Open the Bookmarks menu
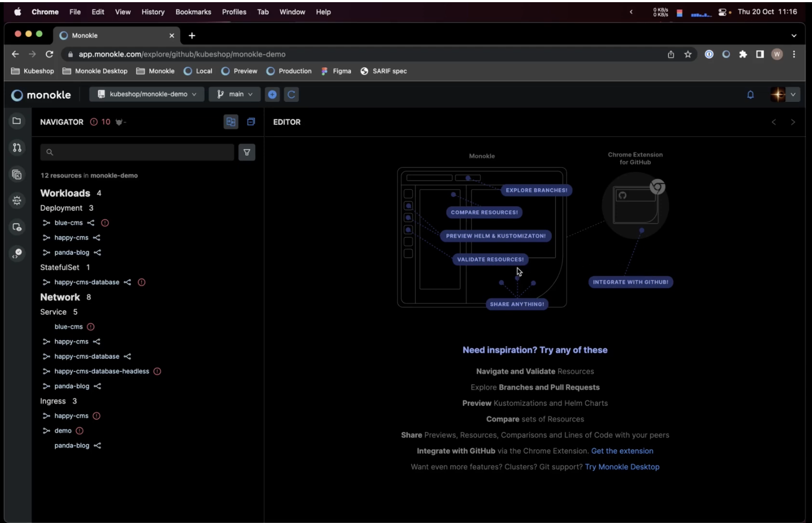This screenshot has height=523, width=812. pyautogui.click(x=193, y=12)
